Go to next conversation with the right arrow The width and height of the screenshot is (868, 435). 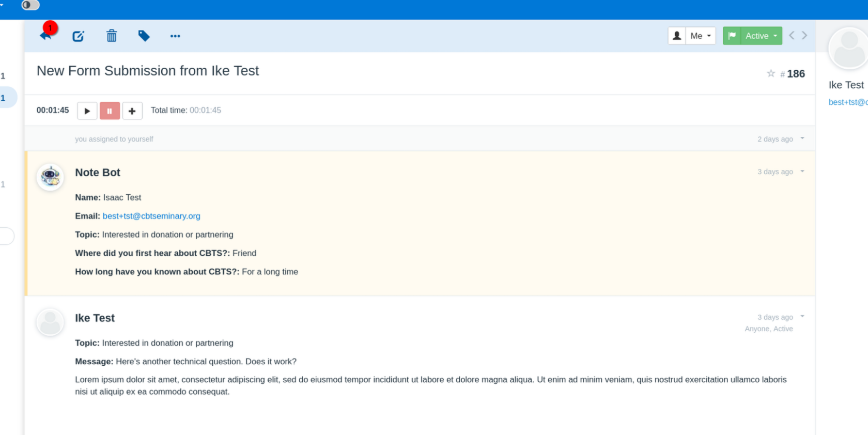804,36
